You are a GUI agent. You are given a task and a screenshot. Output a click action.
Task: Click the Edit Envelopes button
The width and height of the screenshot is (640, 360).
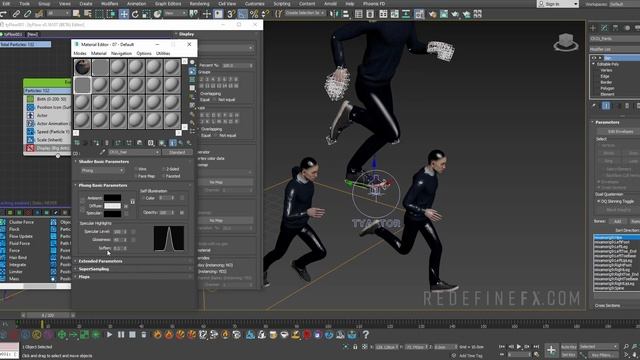tap(620, 131)
